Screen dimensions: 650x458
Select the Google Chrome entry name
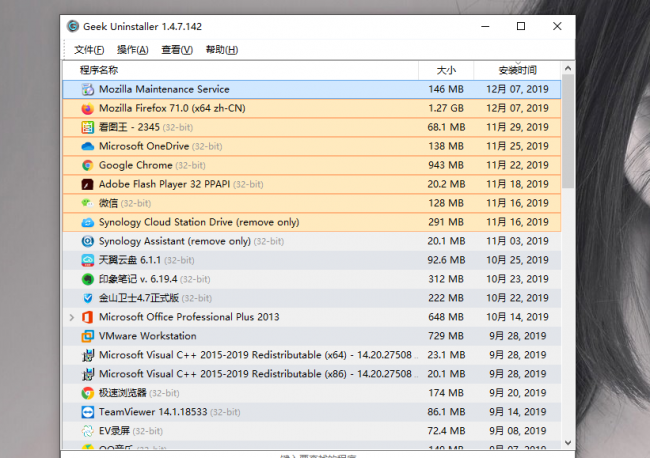coord(136,165)
